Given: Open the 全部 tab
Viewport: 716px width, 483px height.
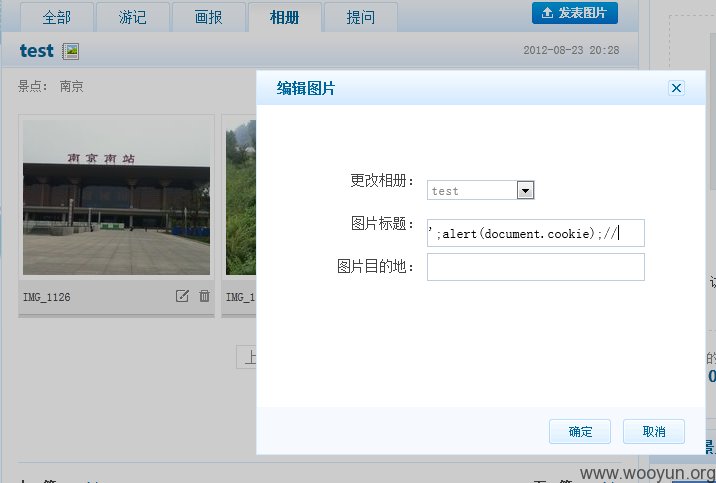Looking at the screenshot, I should [x=57, y=17].
